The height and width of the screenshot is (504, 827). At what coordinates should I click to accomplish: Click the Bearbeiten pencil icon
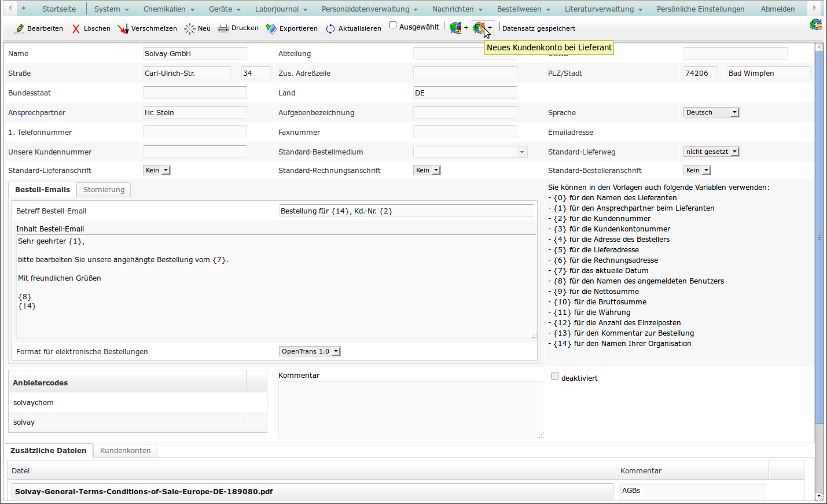(20, 28)
